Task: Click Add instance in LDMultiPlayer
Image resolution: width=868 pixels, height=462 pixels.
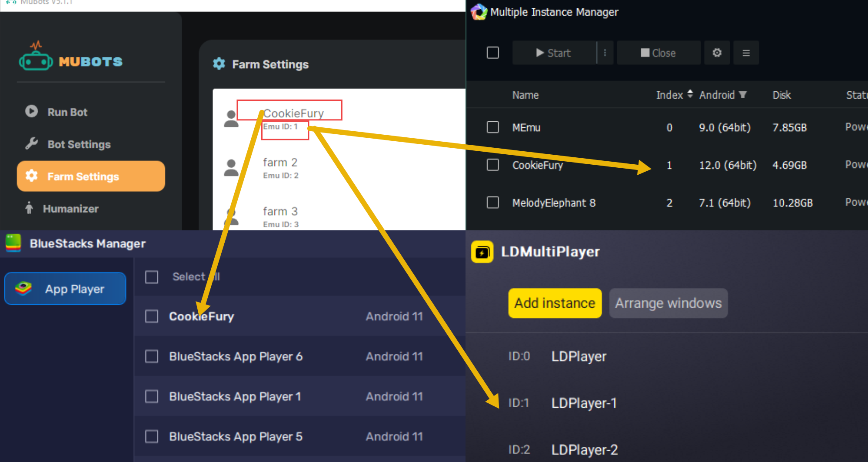Action: point(555,303)
